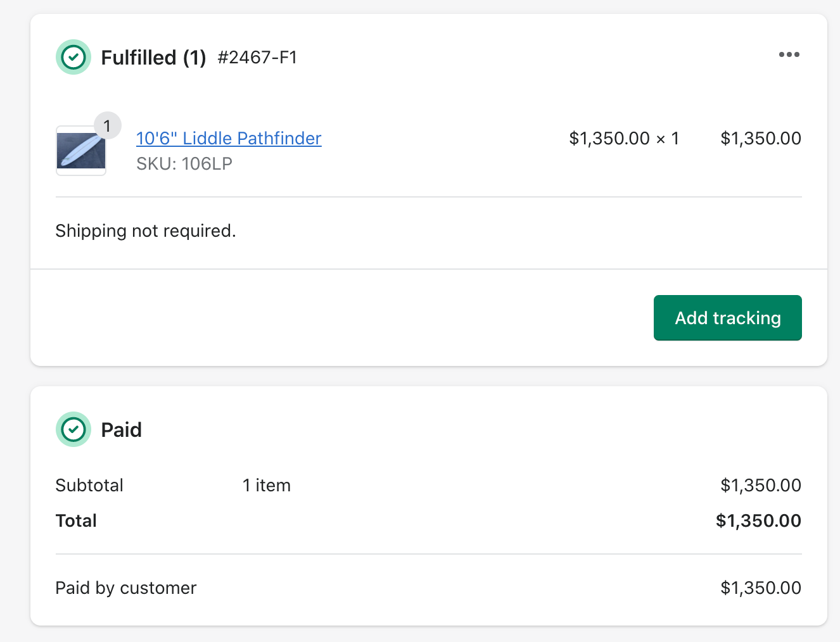Image resolution: width=840 pixels, height=642 pixels.
Task: Select the bold Total amount $1,350.00
Action: point(758,521)
